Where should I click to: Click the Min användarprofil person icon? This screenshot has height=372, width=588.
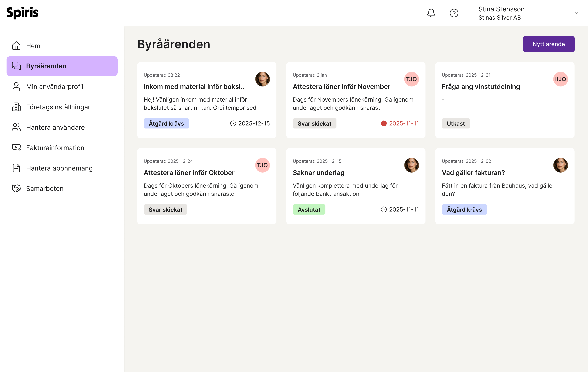[16, 87]
